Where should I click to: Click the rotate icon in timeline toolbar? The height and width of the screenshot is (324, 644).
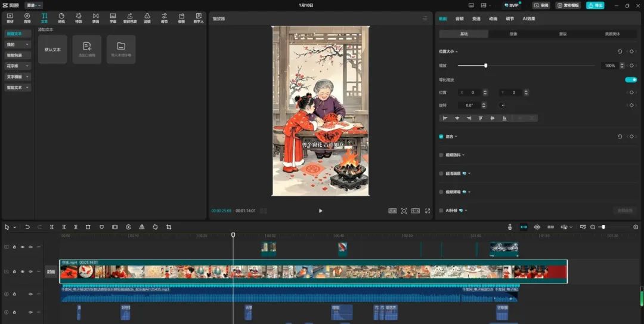[155, 227]
